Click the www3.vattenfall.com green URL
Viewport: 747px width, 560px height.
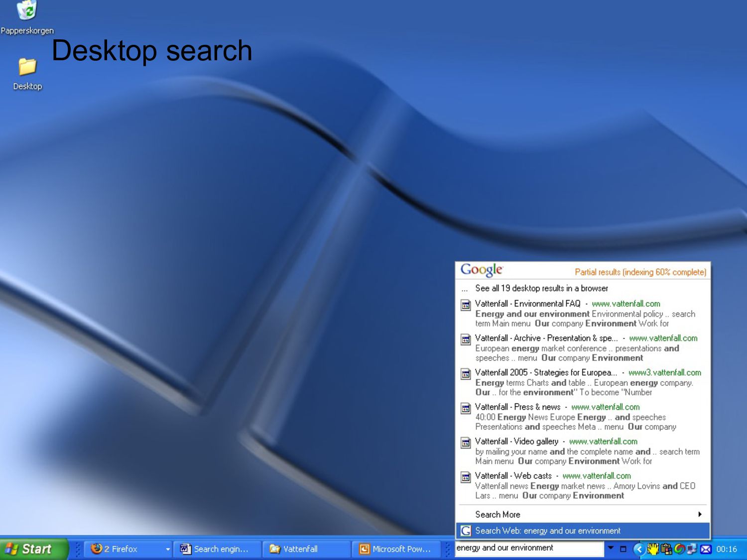pyautogui.click(x=664, y=372)
